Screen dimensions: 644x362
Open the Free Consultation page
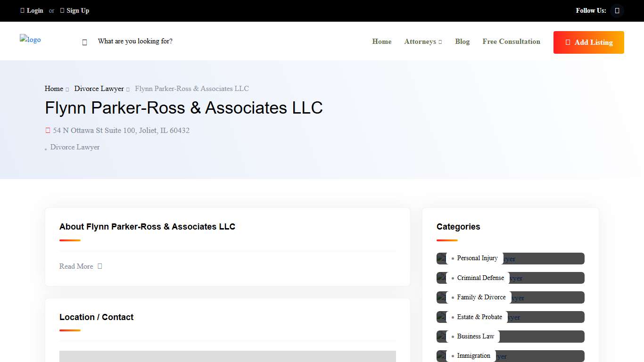pos(511,41)
